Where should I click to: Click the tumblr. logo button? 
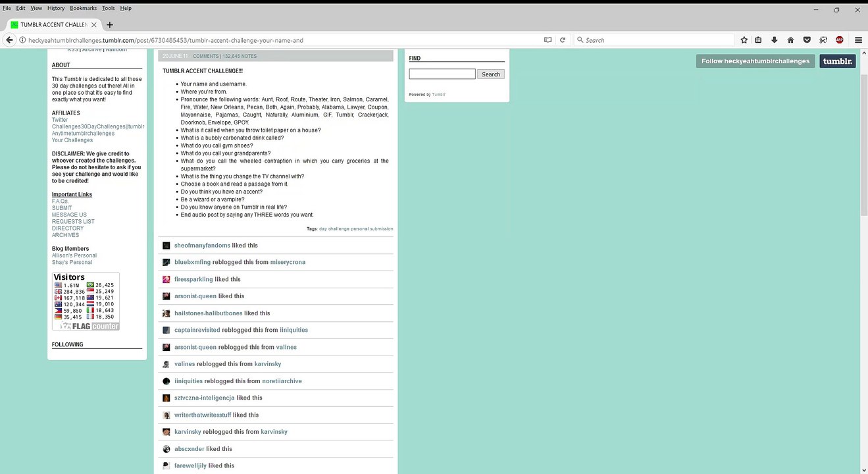[x=838, y=61]
